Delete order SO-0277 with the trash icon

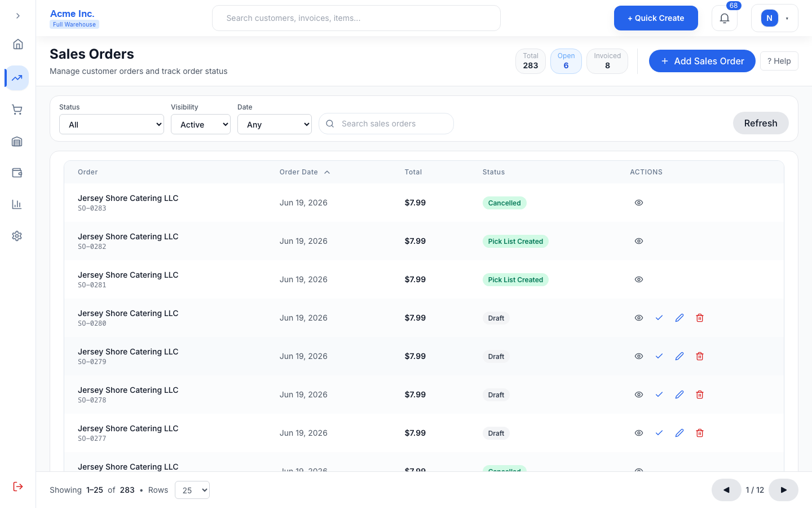click(x=700, y=433)
